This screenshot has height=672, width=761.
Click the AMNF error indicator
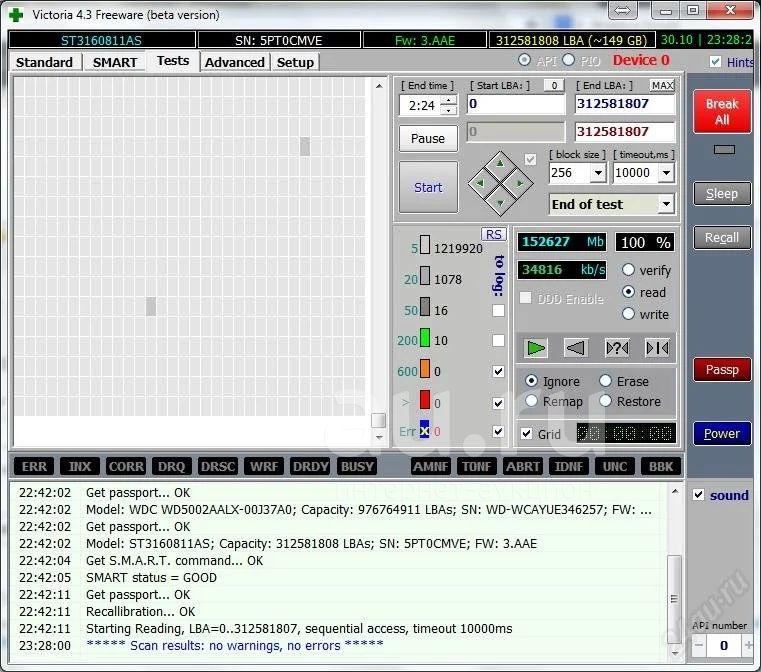[x=430, y=466]
